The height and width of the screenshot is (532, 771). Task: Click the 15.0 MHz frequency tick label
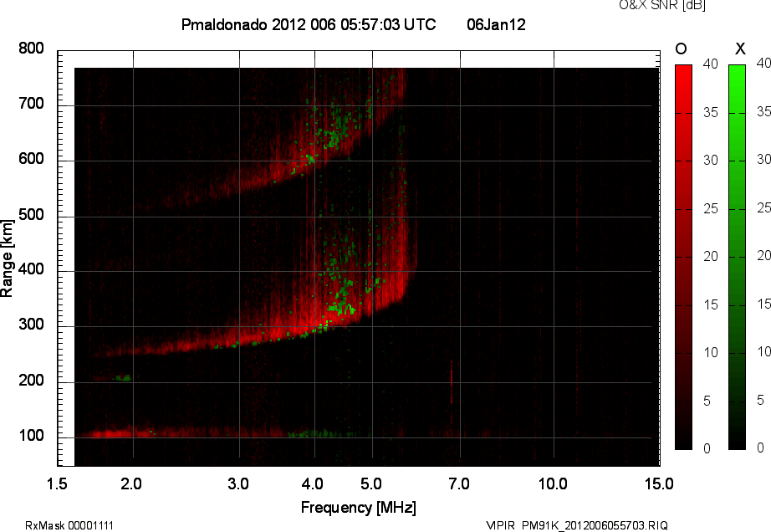click(x=659, y=484)
